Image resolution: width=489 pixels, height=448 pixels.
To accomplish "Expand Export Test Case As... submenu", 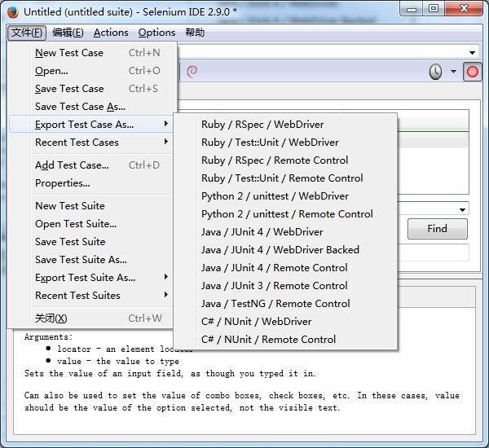I will (90, 125).
